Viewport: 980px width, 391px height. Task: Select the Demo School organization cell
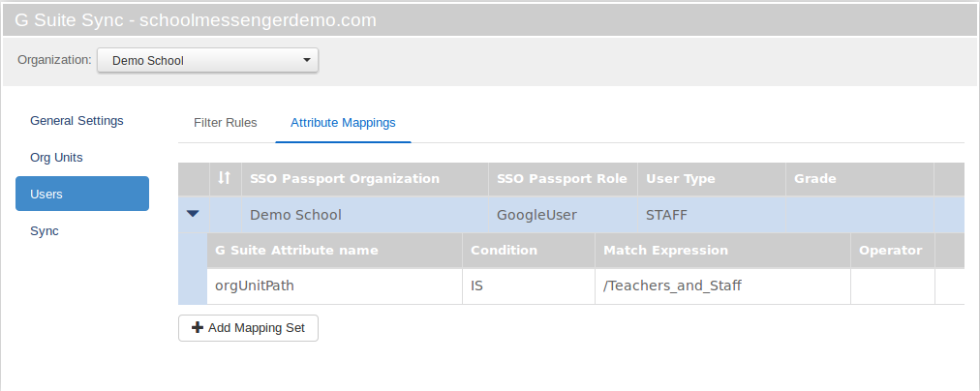[x=365, y=215]
